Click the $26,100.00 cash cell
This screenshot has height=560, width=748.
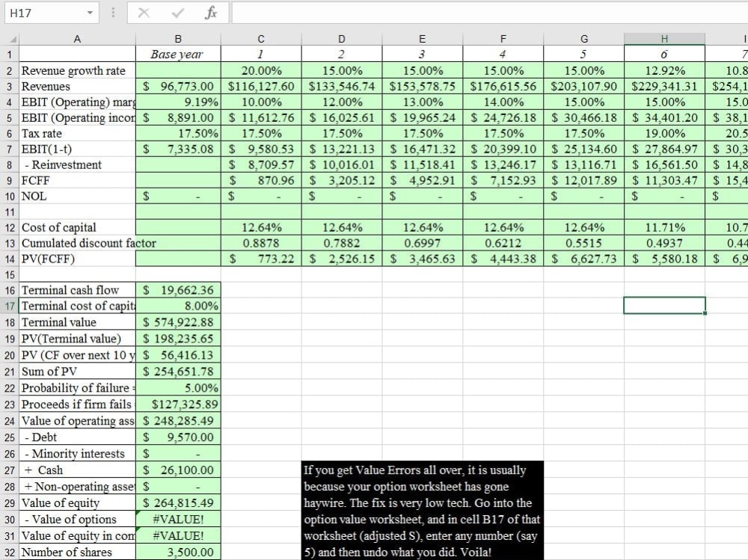coord(178,470)
